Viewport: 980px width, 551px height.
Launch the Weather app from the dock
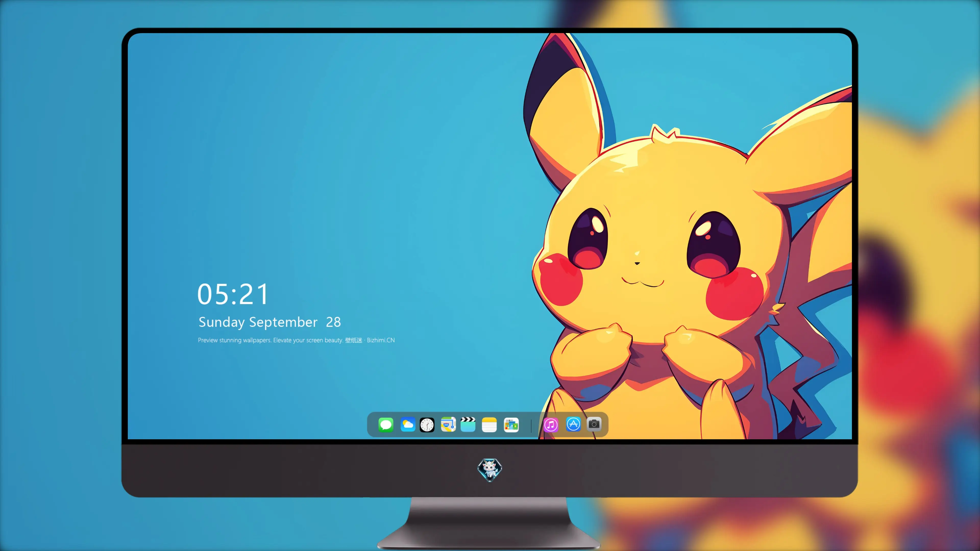click(408, 424)
